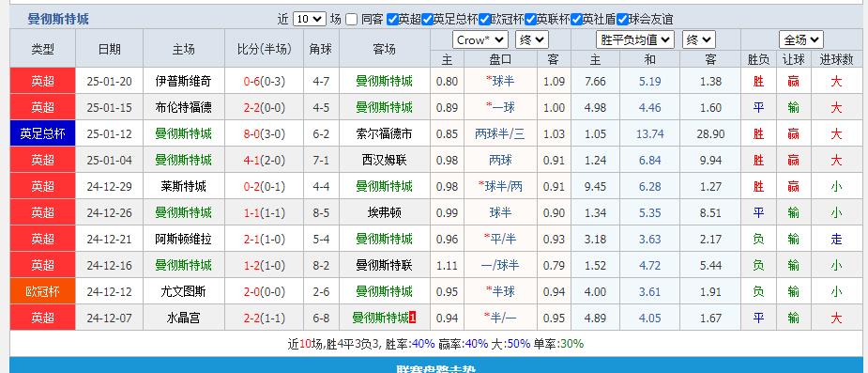Click the 8-0(3-0) score on 25-01-12
868x373 pixels.
[x=264, y=134]
